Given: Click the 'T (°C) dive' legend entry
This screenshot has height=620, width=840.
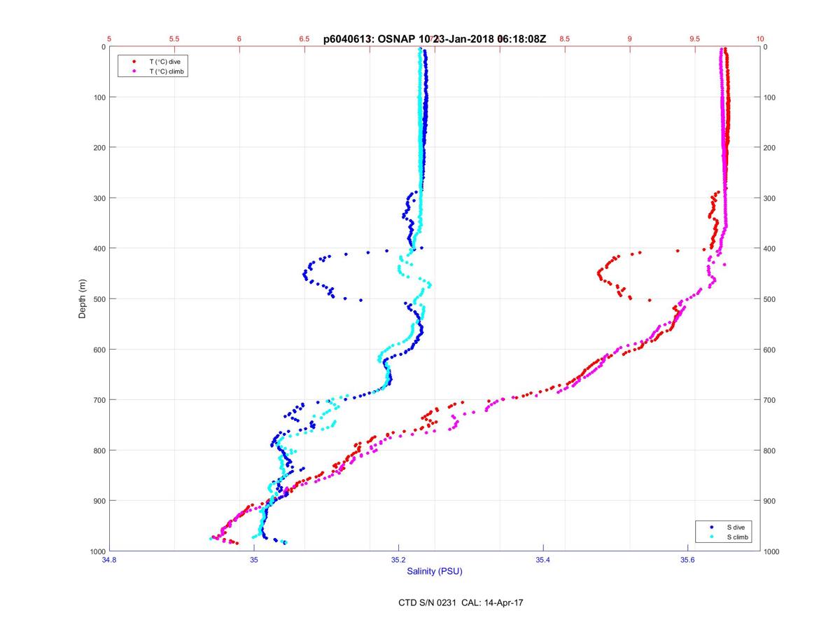Looking at the screenshot, I should coord(165,62).
